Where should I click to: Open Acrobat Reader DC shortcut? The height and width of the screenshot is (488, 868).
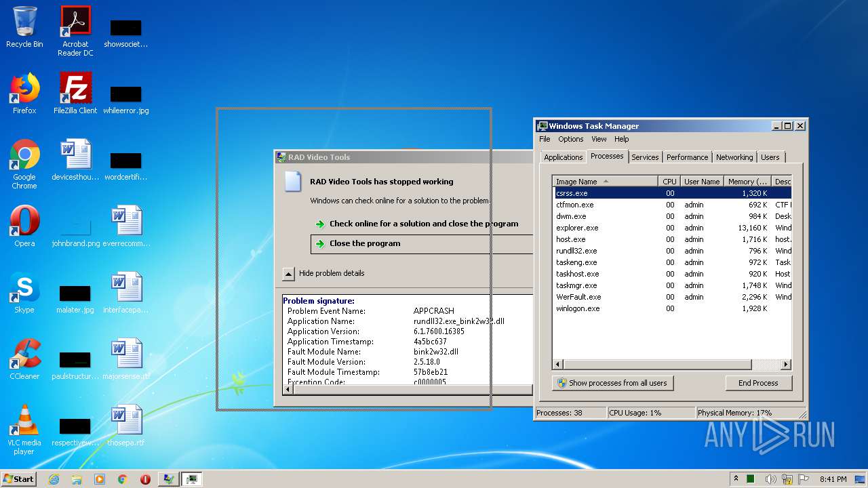click(75, 31)
